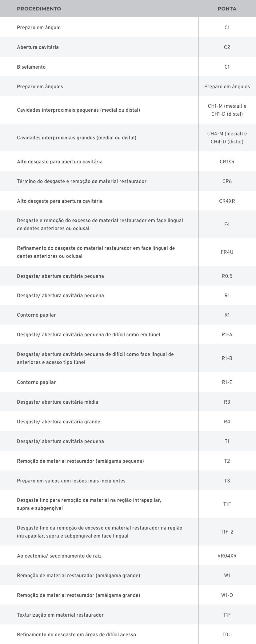256x644 pixels.
Task: Click 'Preparo em sulcos com lesões' row
Action: 71,481
